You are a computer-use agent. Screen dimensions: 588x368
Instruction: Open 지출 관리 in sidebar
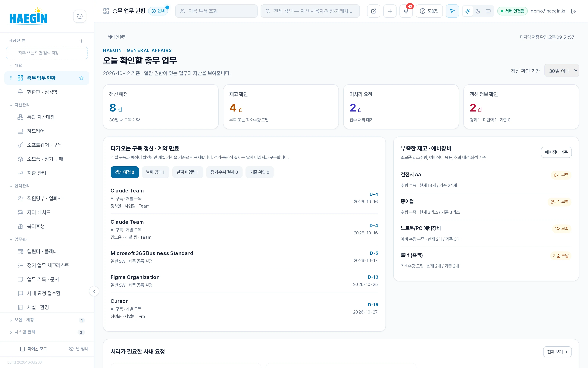click(47, 173)
